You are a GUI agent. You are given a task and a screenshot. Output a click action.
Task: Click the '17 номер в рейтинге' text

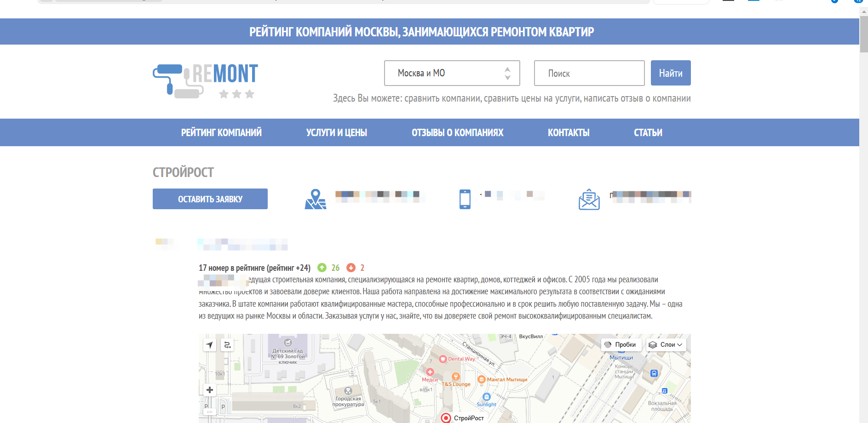click(232, 268)
